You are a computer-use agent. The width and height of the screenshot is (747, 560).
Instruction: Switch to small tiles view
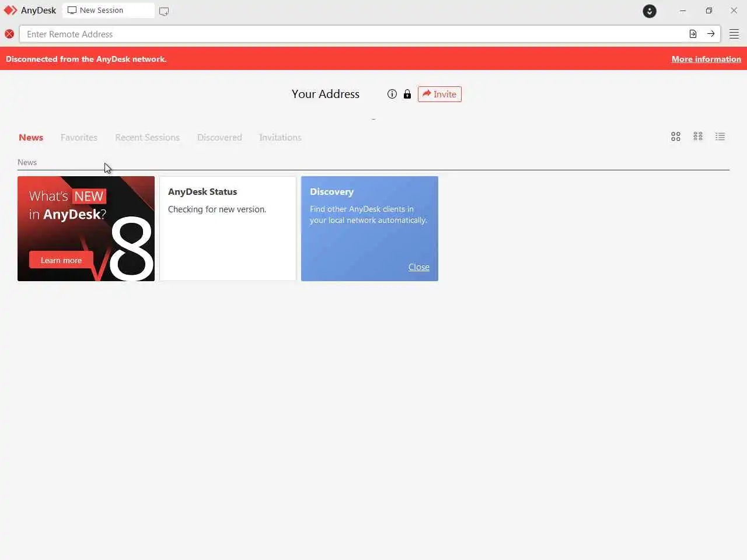click(698, 136)
